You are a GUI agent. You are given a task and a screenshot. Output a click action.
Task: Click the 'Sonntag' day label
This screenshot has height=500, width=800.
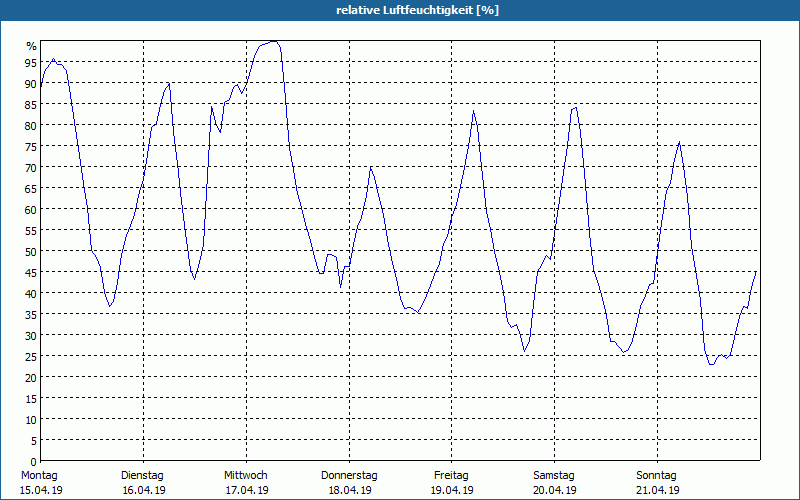click(656, 476)
